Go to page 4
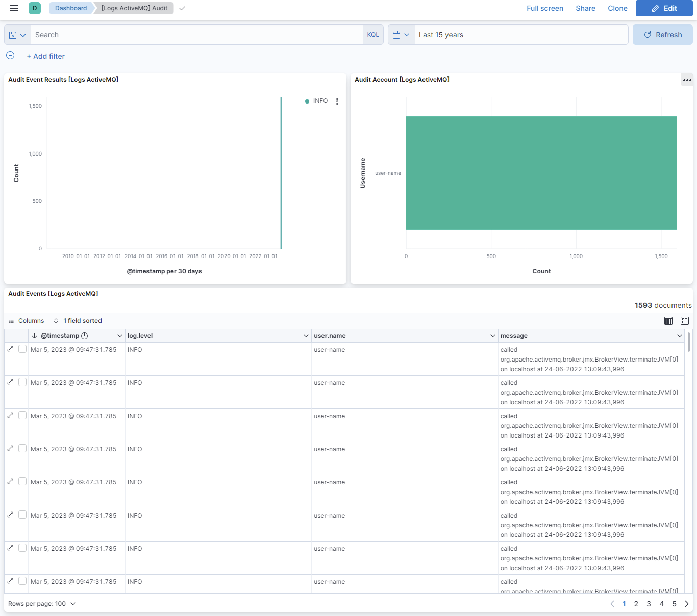 click(662, 604)
